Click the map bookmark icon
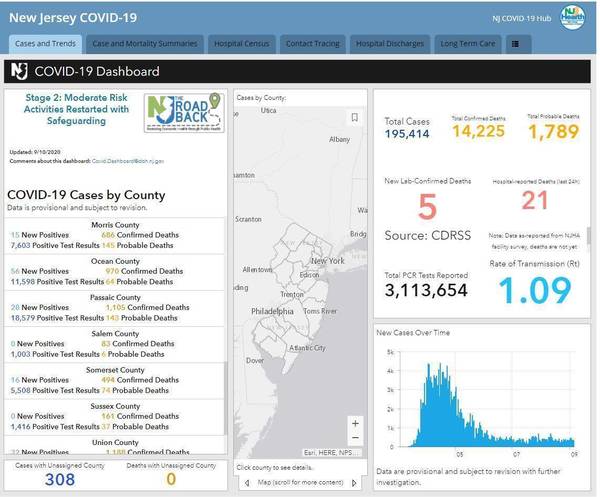This screenshot has width=600, height=497. tap(354, 117)
